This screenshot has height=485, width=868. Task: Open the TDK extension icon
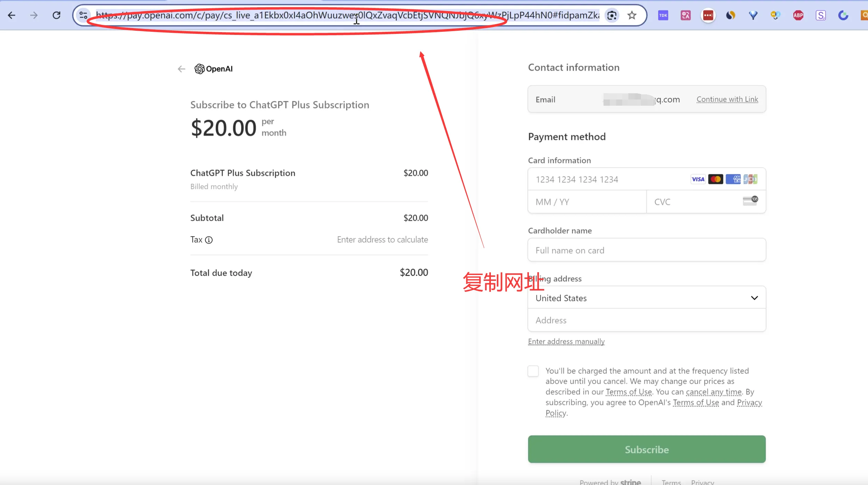point(663,15)
